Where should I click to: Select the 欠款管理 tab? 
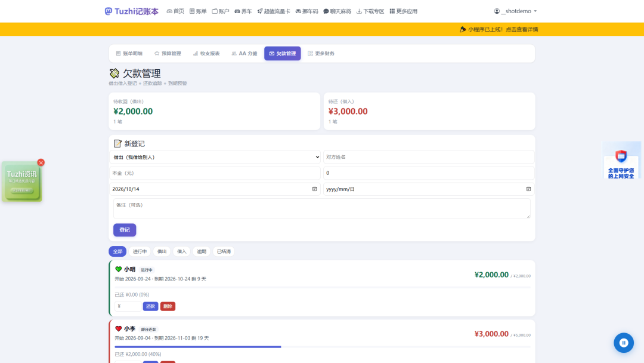click(x=283, y=54)
